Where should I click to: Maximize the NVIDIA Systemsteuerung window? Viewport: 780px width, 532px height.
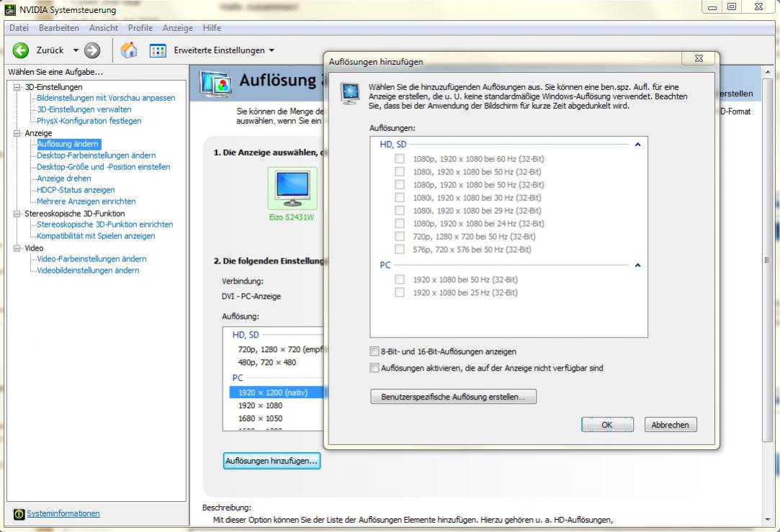point(732,6)
